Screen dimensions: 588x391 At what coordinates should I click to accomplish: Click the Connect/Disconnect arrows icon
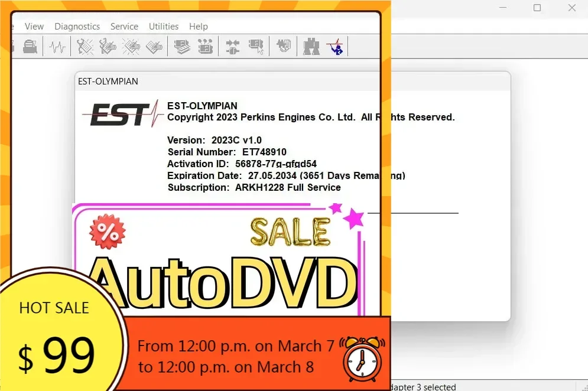tap(233, 47)
